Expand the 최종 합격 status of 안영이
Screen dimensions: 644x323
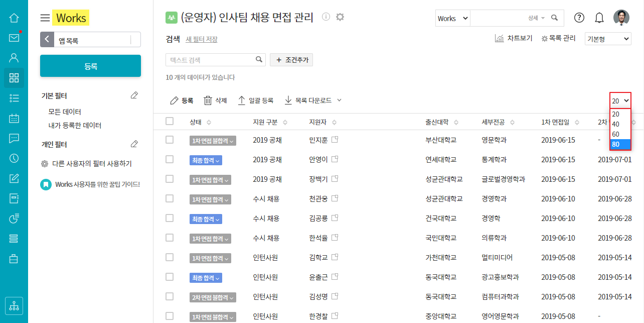pos(206,160)
